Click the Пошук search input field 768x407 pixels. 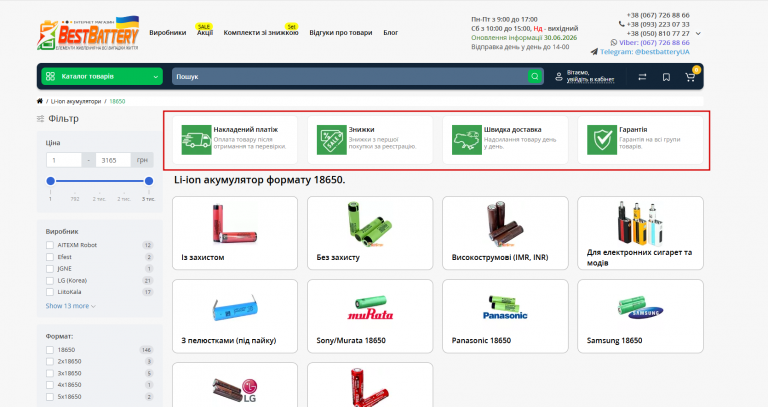point(350,76)
